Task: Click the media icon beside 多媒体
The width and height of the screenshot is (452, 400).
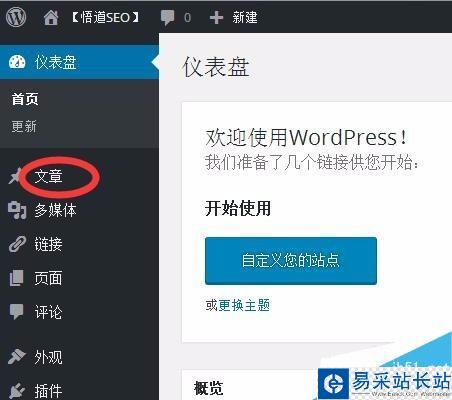Action: click(x=17, y=211)
